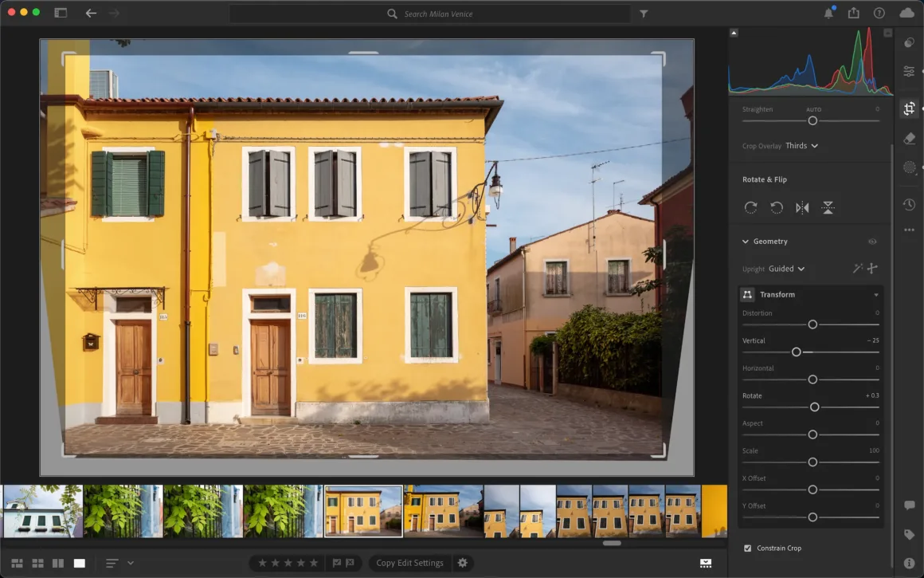Flag the photo as picked
The image size is (924, 578).
pos(336,563)
